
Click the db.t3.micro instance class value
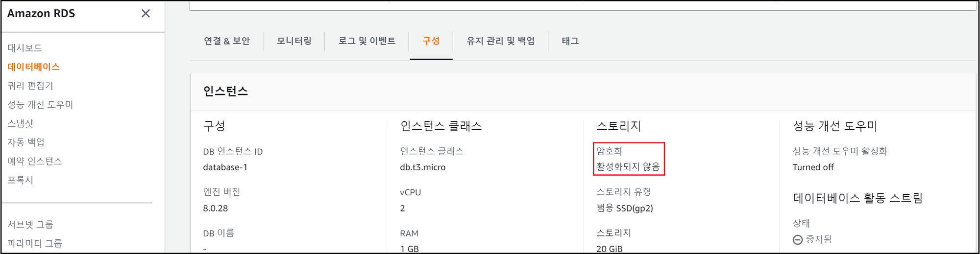tap(423, 167)
